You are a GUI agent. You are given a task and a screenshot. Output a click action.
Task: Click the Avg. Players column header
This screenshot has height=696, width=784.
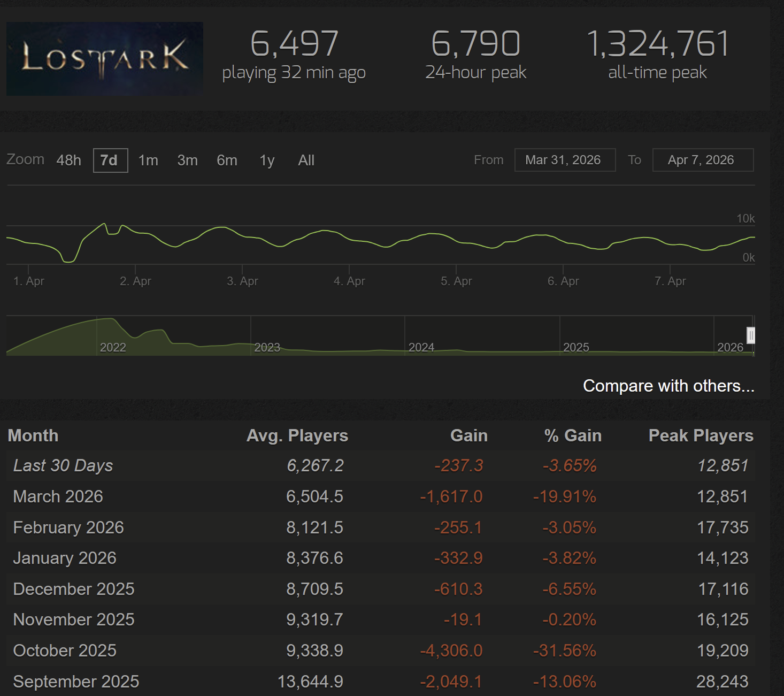point(297,435)
